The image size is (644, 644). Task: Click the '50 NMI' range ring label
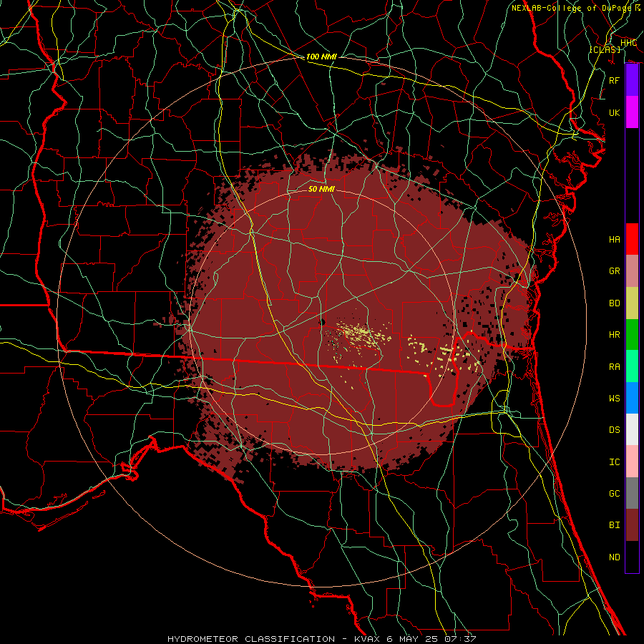click(321, 189)
